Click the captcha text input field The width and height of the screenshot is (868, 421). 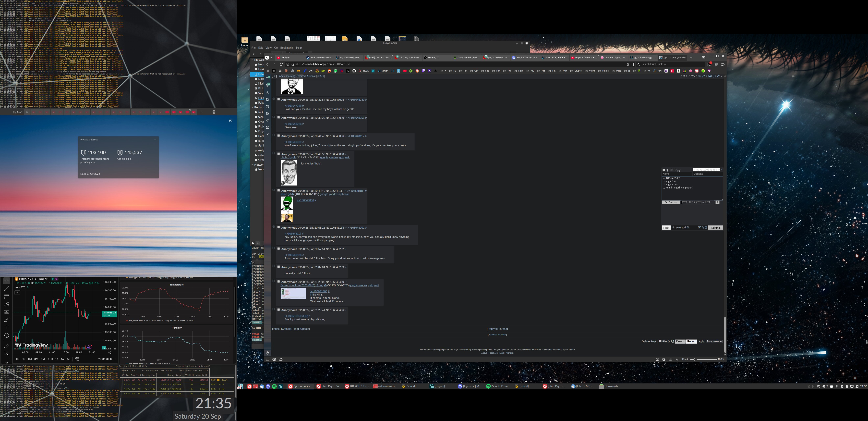pos(698,202)
